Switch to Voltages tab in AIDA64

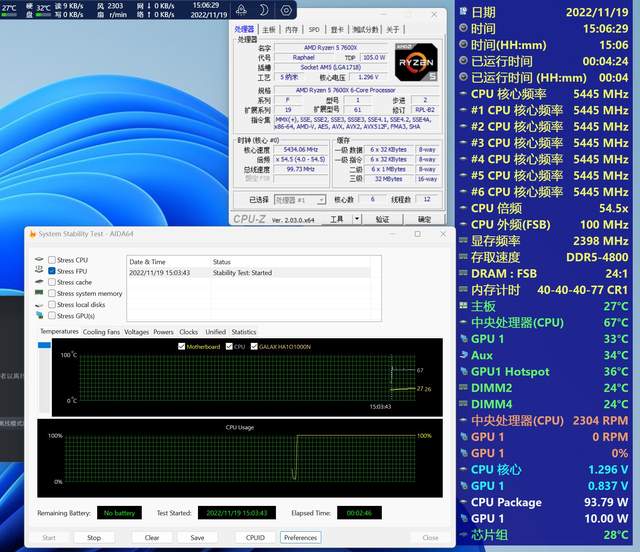(136, 332)
